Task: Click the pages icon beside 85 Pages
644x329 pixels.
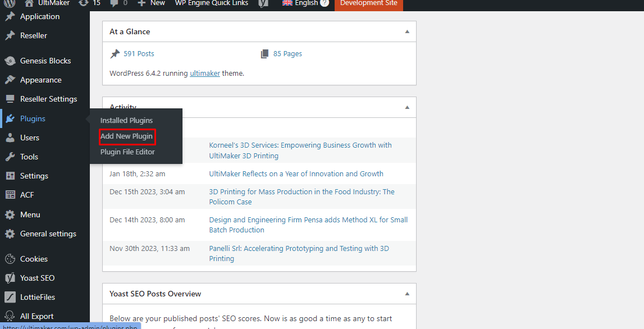Action: pyautogui.click(x=265, y=54)
